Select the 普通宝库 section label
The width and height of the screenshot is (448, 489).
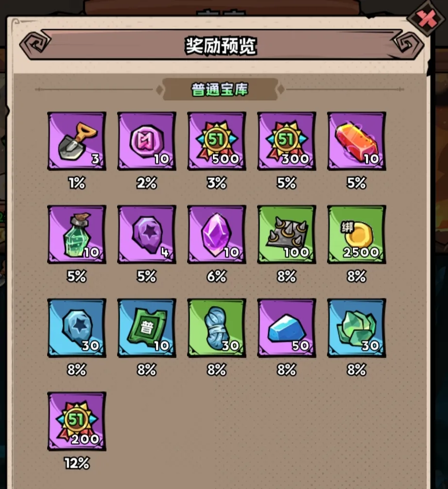[220, 89]
